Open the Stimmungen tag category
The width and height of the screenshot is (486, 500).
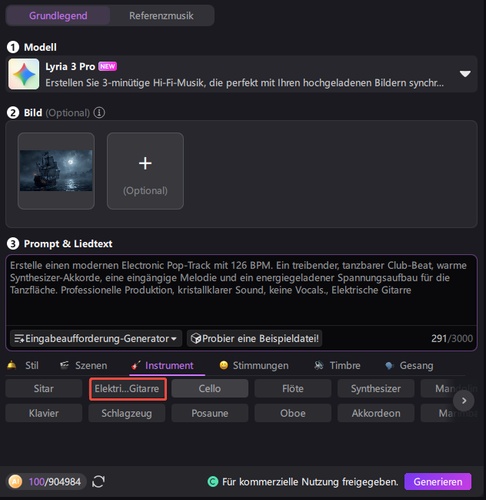[x=254, y=365]
